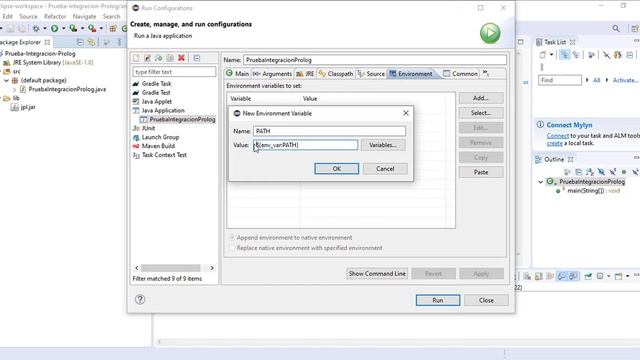Click OK in New Environment Variable dialog

tap(336, 169)
